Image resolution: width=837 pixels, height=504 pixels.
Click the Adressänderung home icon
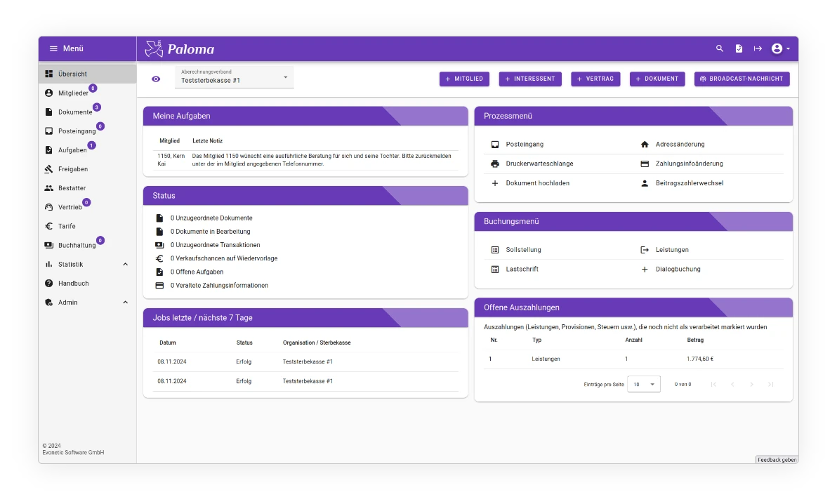click(645, 144)
